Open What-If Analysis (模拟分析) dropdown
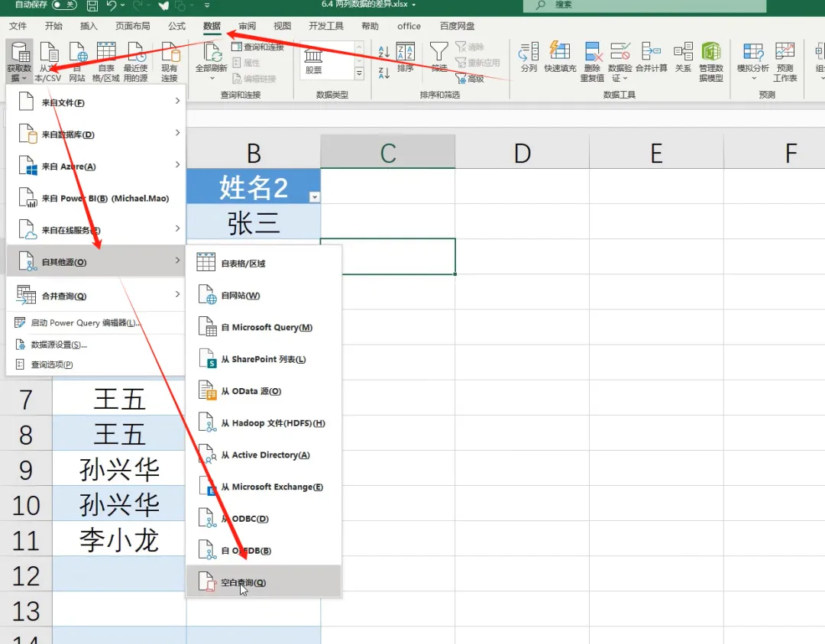825x644 pixels. point(753,62)
